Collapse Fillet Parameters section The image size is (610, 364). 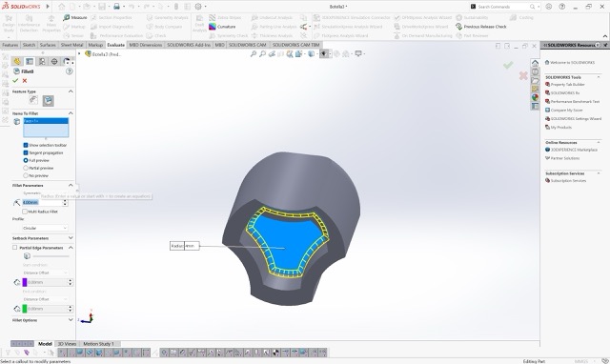click(71, 185)
